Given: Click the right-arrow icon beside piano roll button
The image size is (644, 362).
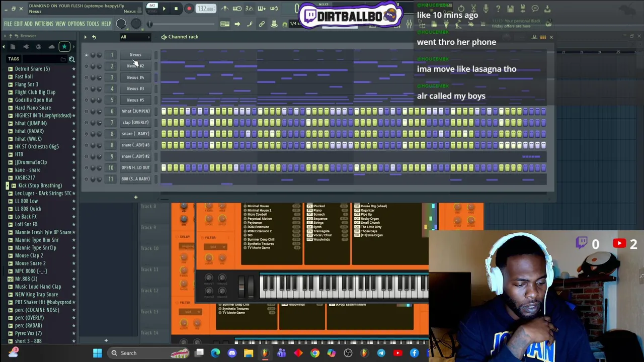Looking at the screenshot, I should click(x=237, y=24).
